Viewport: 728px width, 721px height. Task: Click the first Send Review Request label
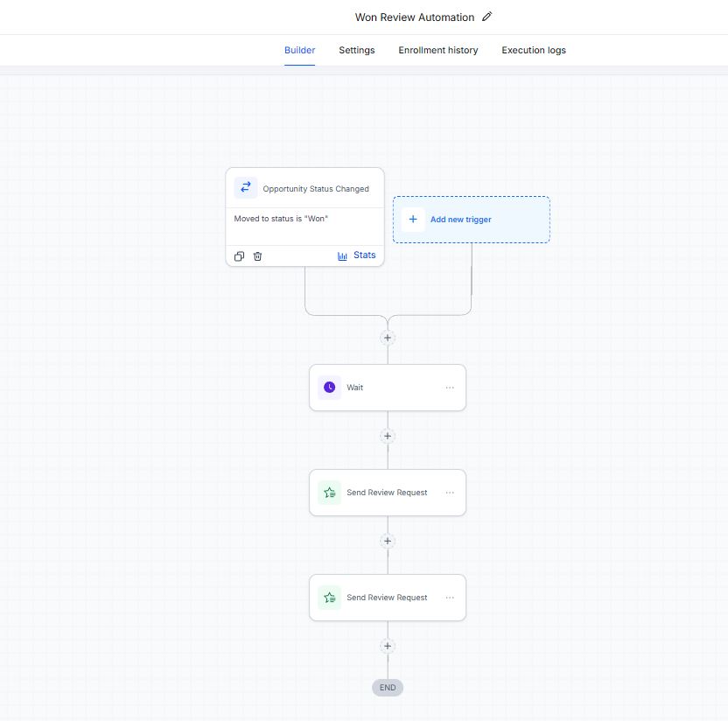tap(387, 493)
